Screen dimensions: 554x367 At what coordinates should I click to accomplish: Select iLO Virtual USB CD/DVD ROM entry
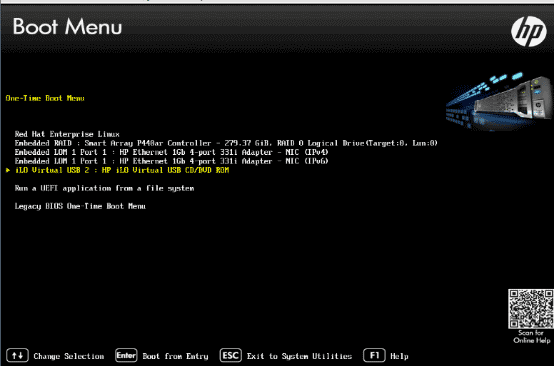[x=122, y=170]
